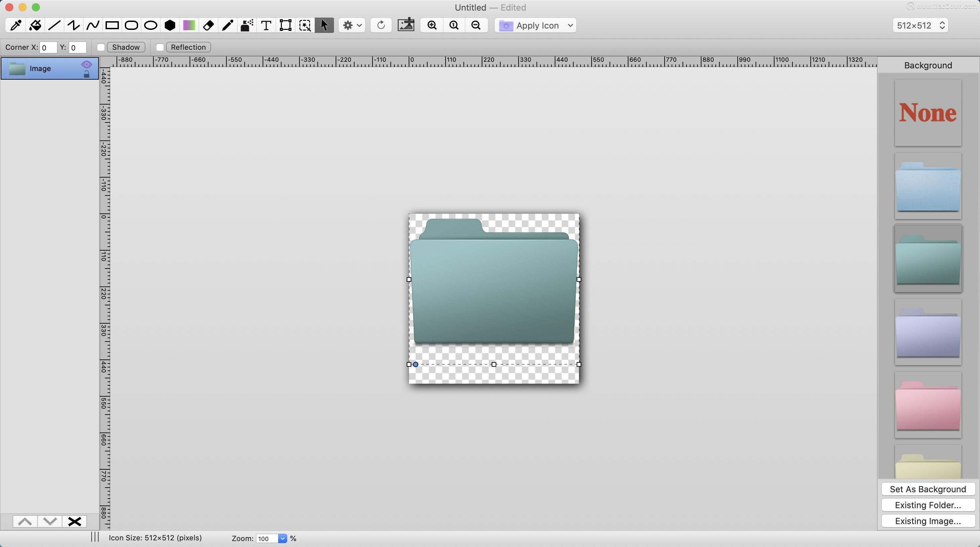Delete layer with the X button
Screen dimensions: 980x547
coord(75,521)
